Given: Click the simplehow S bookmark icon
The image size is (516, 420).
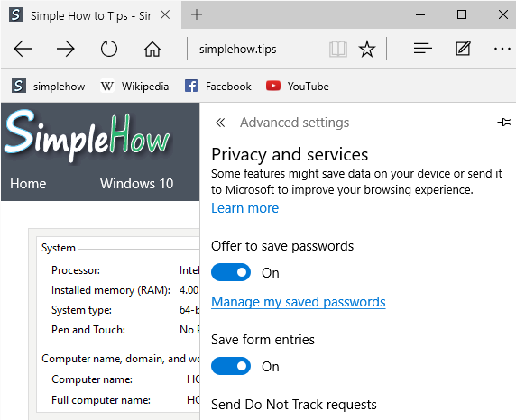Looking at the screenshot, I should click(19, 87).
